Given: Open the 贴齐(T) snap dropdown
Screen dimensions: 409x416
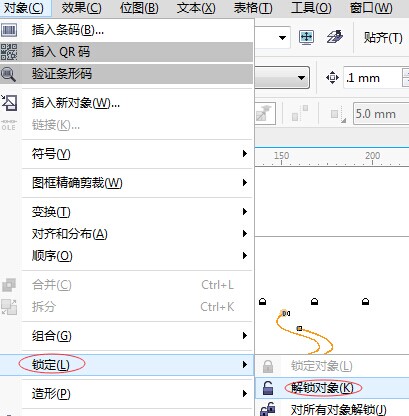Looking at the screenshot, I should [x=383, y=37].
